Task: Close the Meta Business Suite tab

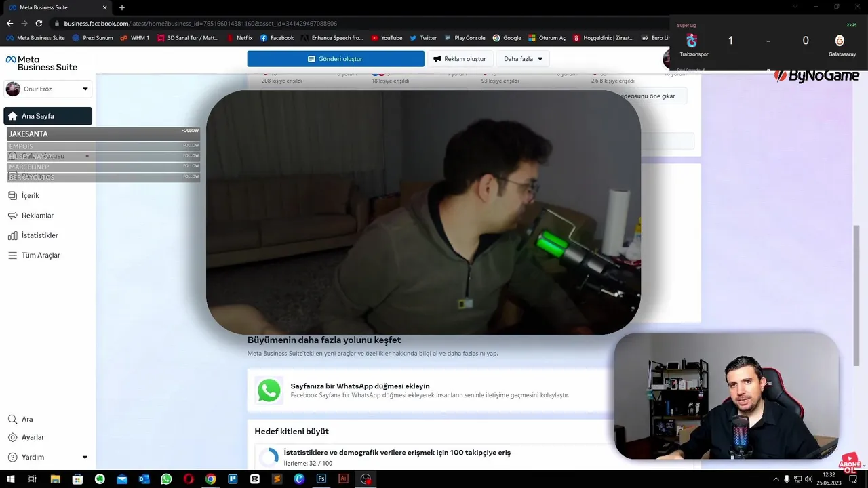Action: [104, 7]
